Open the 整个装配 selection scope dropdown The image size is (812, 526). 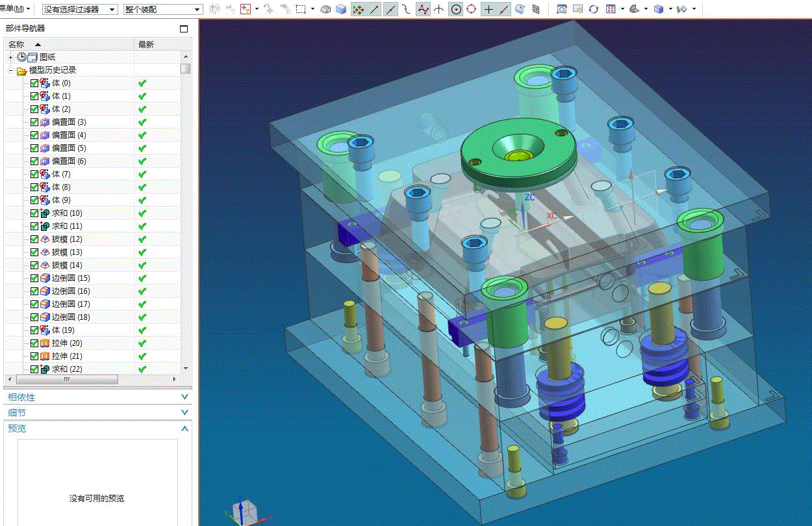(162, 10)
